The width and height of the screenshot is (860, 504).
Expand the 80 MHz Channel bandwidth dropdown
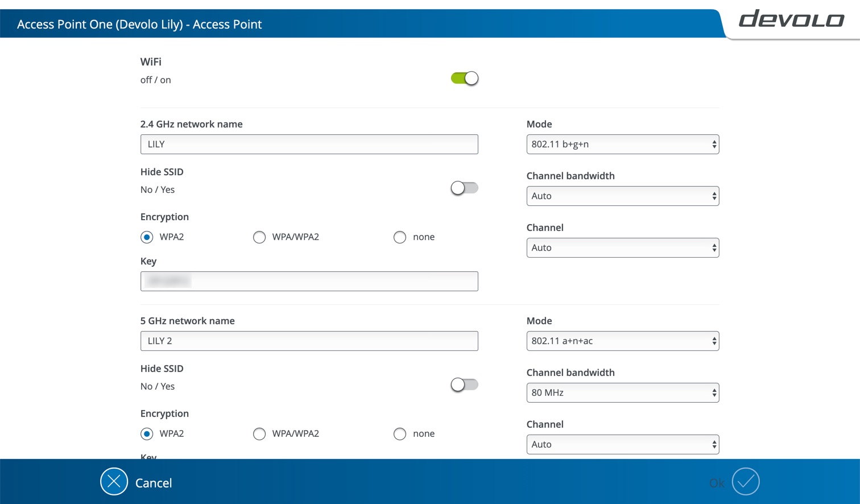click(622, 393)
